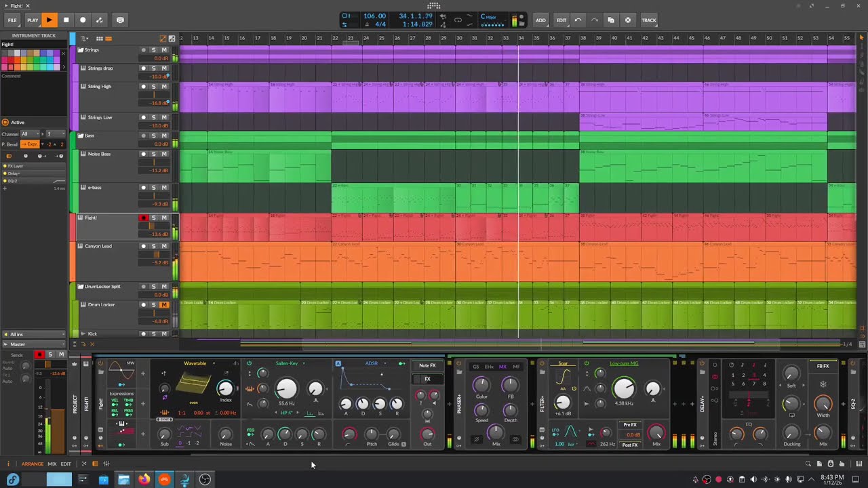Viewport: 868px width, 488px height.
Task: Click the transport stop button
Action: (66, 20)
